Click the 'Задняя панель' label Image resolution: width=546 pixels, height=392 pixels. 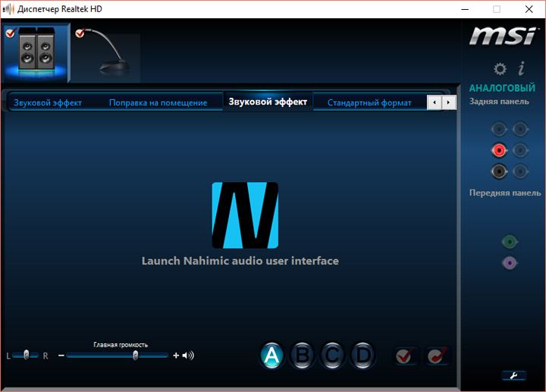(x=499, y=102)
